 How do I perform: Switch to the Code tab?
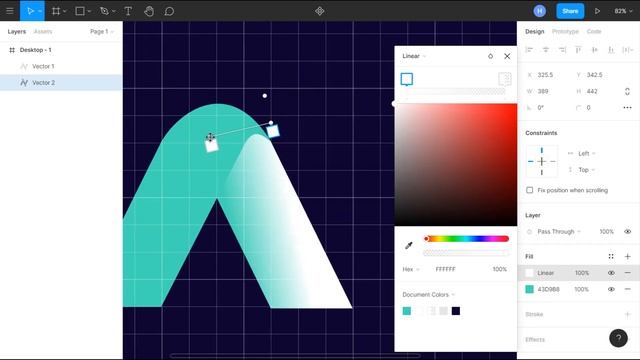coord(594,31)
